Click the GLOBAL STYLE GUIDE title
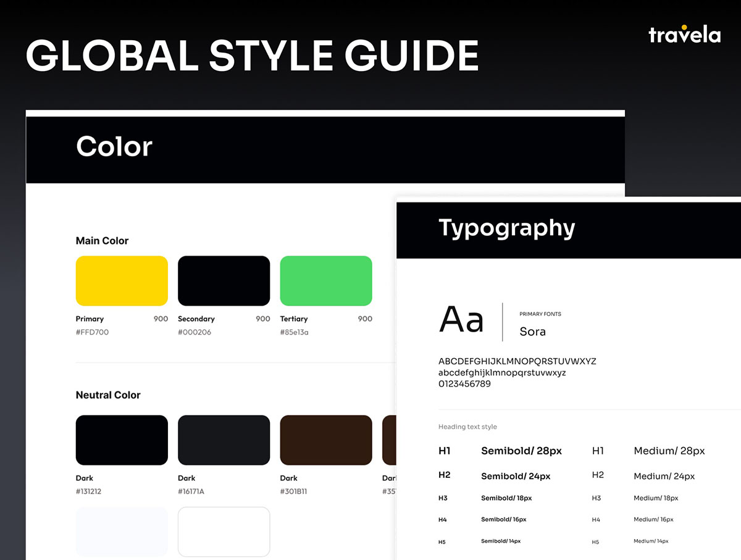The height and width of the screenshot is (560, 741). click(252, 56)
